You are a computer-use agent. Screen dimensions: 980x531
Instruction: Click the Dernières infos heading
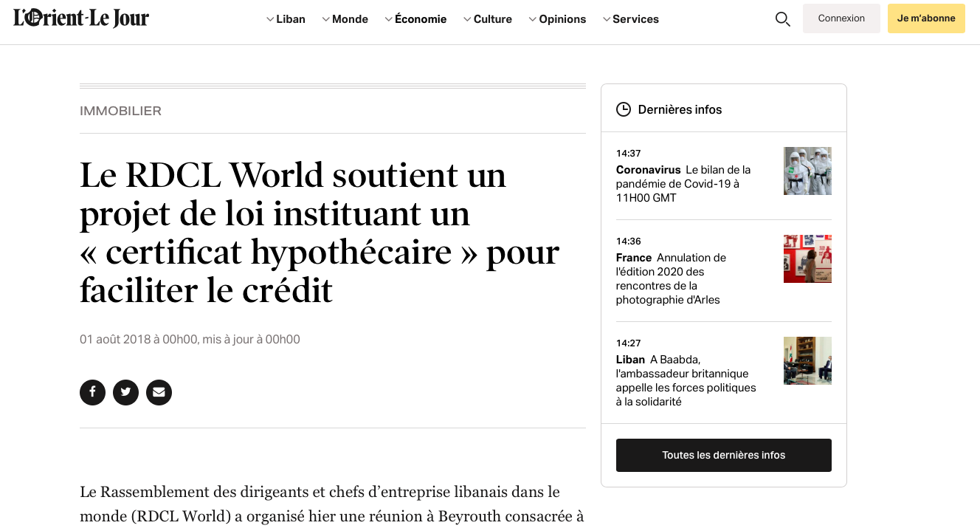pos(680,109)
